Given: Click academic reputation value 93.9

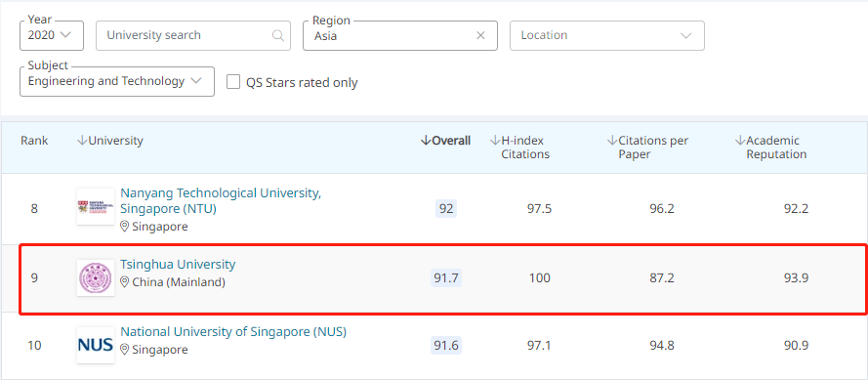Looking at the screenshot, I should (796, 277).
